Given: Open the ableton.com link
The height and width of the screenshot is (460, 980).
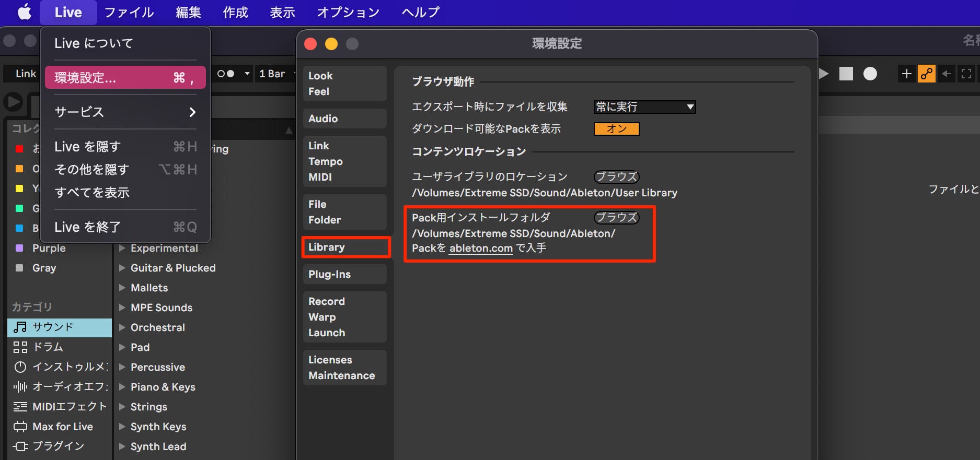Looking at the screenshot, I should tap(481, 249).
